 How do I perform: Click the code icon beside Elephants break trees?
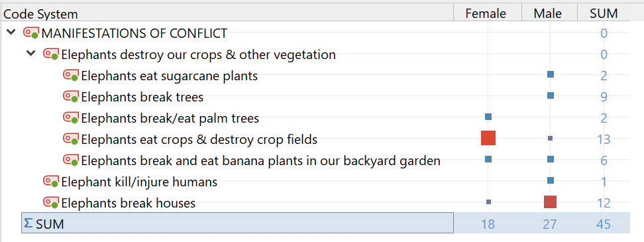[x=71, y=97]
